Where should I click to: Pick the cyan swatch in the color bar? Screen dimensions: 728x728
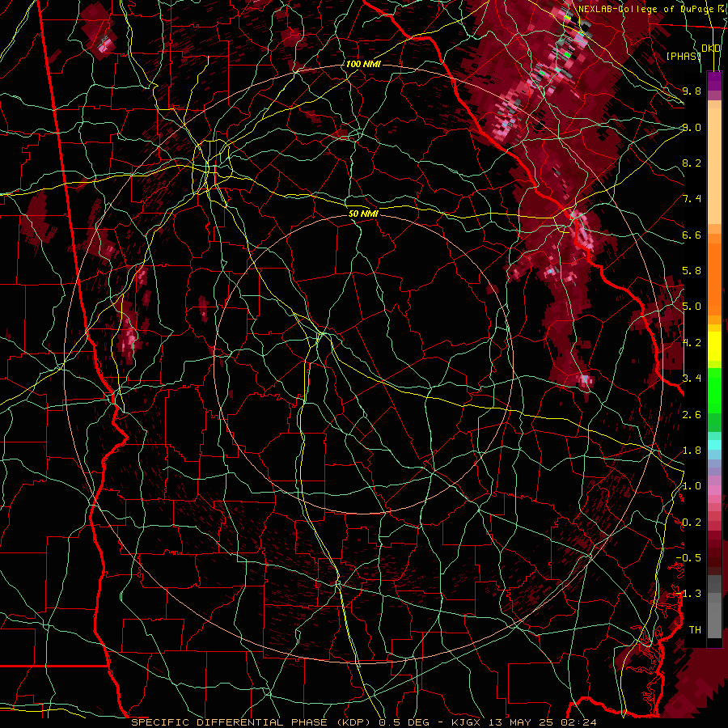[x=714, y=445]
